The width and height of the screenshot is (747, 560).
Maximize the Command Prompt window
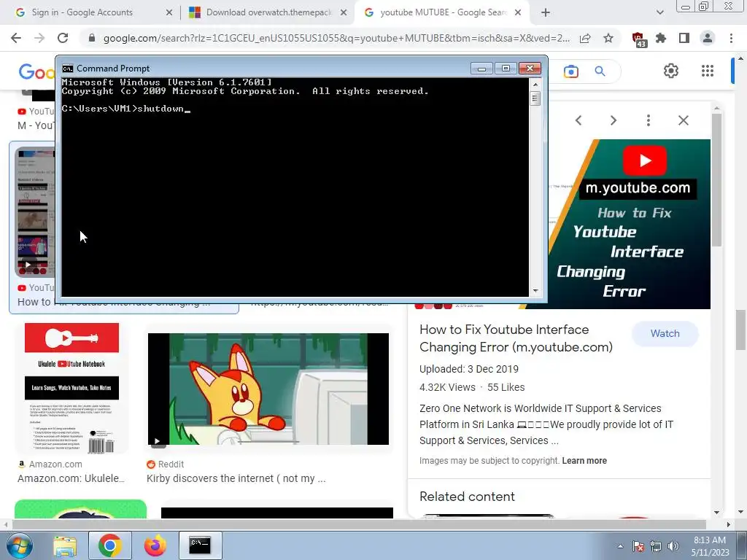click(506, 69)
